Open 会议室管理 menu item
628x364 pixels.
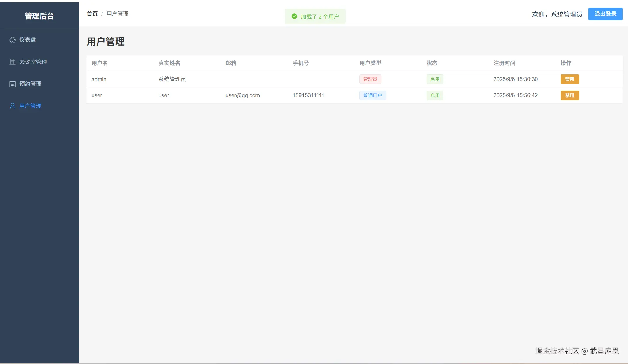(33, 62)
